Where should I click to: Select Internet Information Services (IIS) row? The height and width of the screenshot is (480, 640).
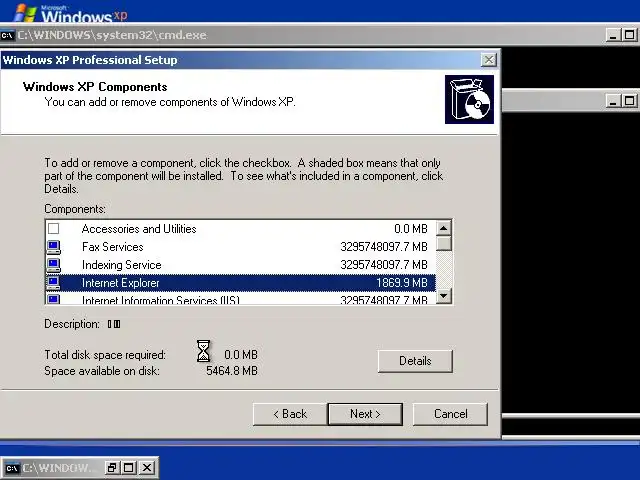point(240,299)
